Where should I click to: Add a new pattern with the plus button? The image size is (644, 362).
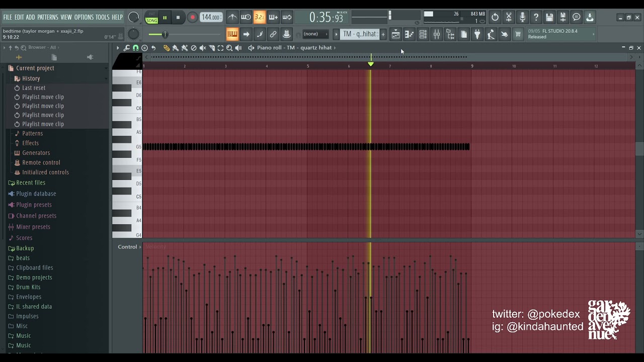click(x=383, y=34)
